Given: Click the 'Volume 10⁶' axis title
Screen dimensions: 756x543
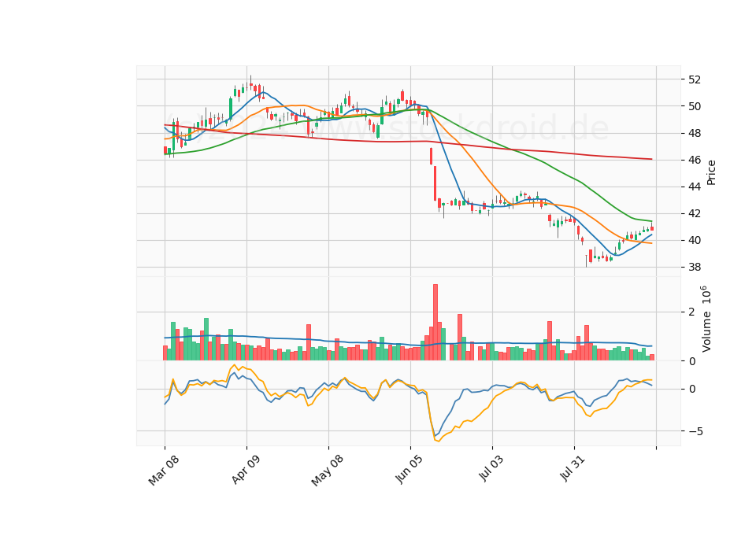Looking at the screenshot, I should (x=706, y=319).
